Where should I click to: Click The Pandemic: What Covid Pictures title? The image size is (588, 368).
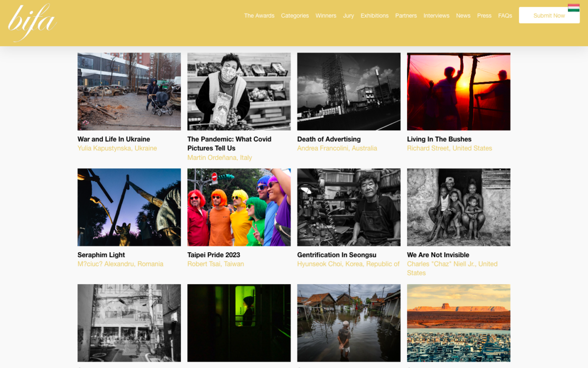pos(229,144)
